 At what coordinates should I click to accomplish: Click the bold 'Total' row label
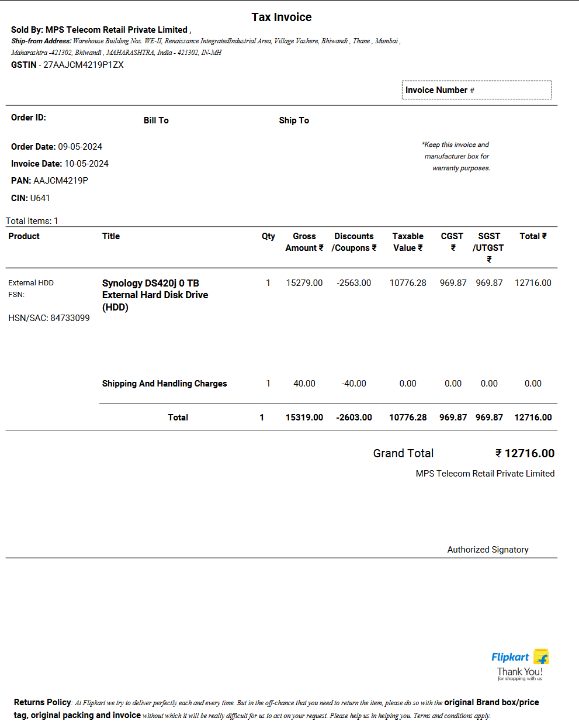[178, 418]
